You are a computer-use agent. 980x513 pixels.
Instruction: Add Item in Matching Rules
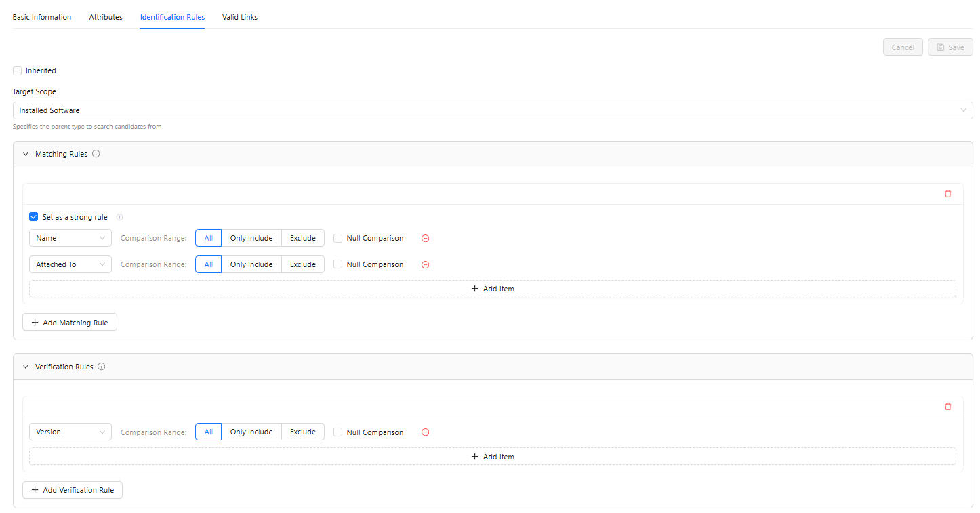493,289
